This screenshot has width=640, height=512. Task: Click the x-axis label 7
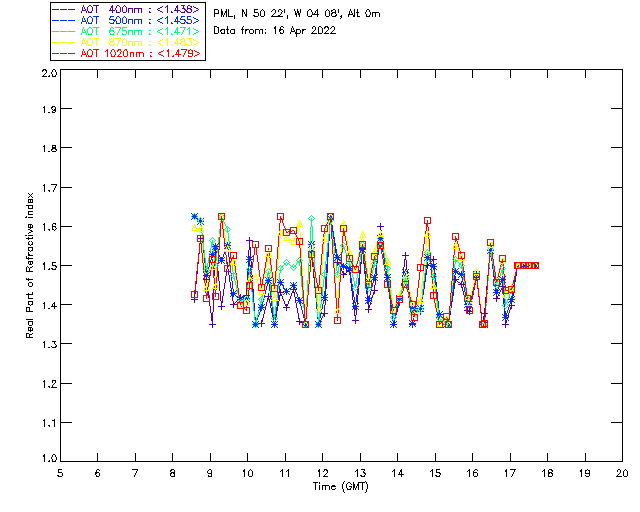pyautogui.click(x=135, y=473)
